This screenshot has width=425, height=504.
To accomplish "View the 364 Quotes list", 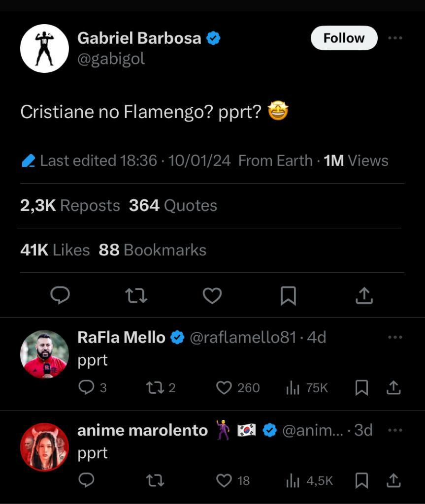I will pos(173,206).
